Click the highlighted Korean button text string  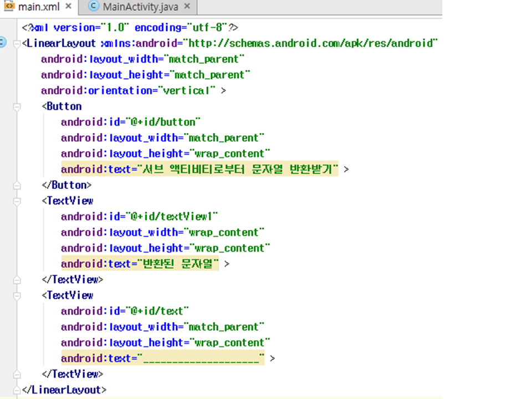(238, 170)
